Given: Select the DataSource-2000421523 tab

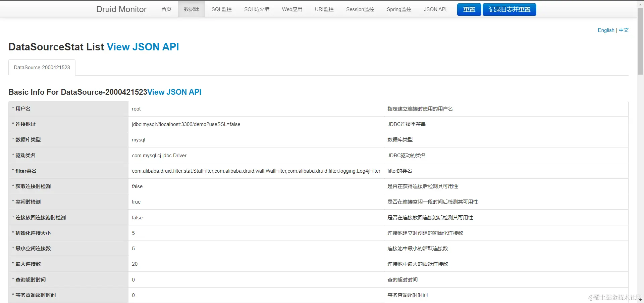Looking at the screenshot, I should (42, 68).
